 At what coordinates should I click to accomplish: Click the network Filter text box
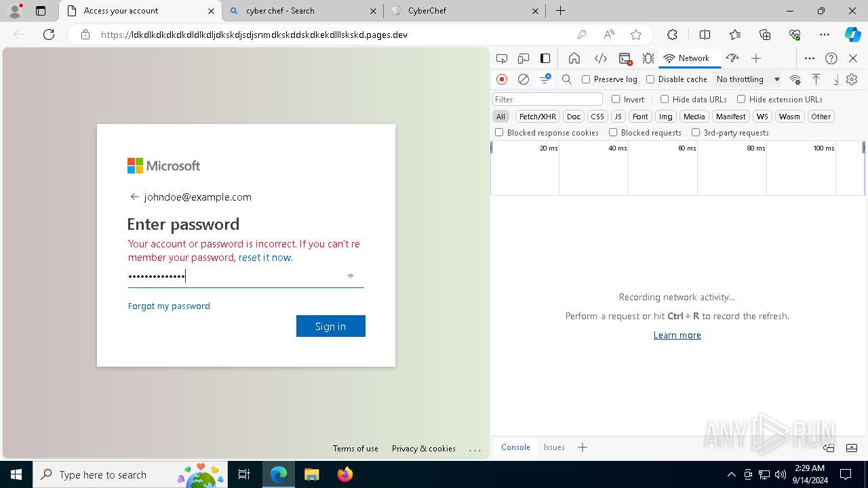click(x=547, y=99)
